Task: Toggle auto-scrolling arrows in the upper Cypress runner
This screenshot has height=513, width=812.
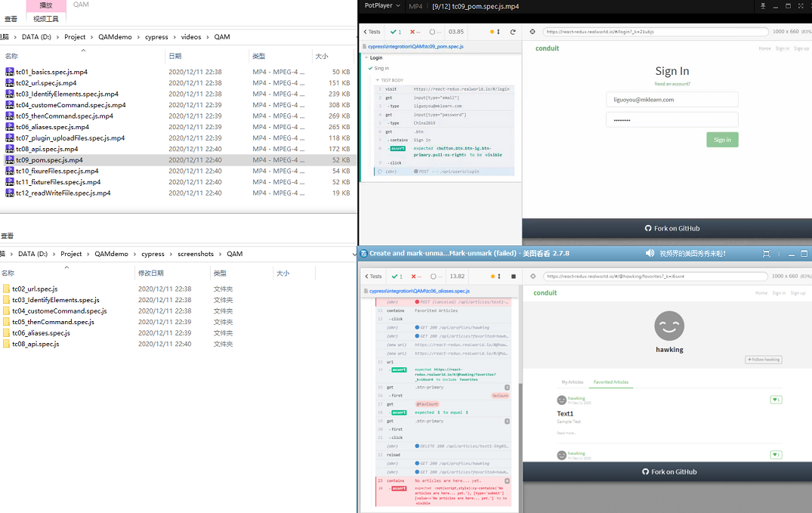Action: 499,32
